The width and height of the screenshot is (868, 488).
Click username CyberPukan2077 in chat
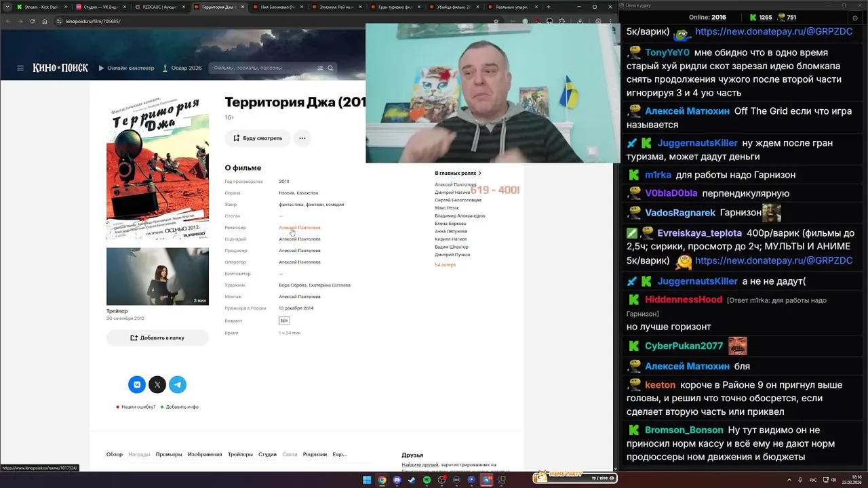(684, 346)
